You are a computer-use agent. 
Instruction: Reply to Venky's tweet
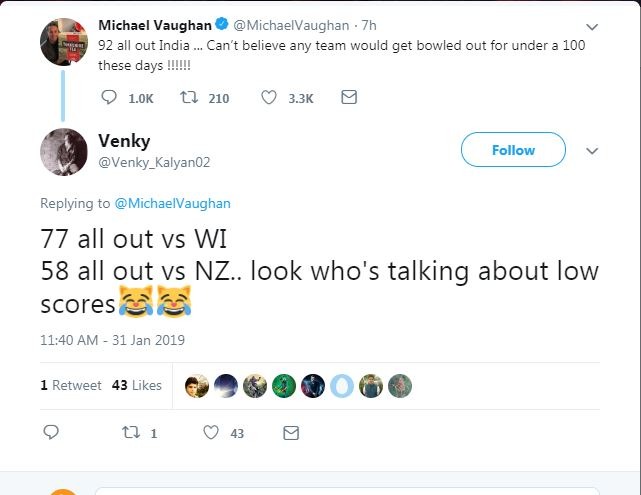point(52,433)
